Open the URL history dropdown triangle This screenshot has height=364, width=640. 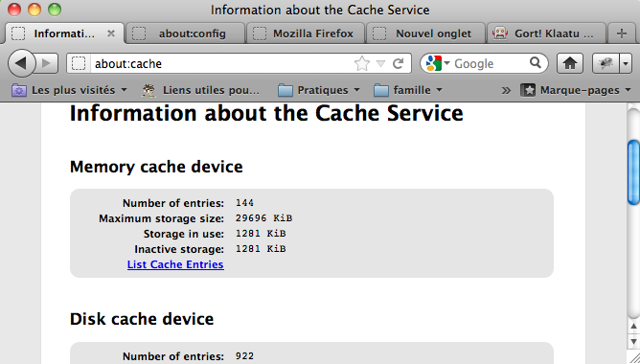(x=380, y=63)
